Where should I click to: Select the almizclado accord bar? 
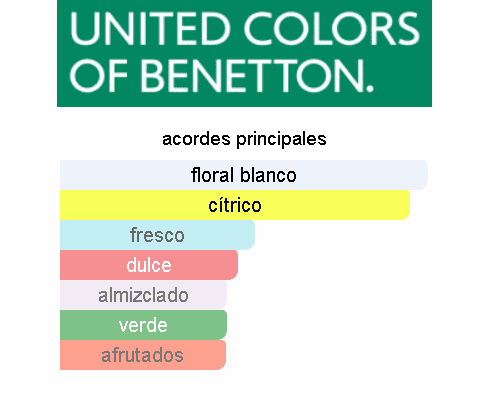coord(143,295)
